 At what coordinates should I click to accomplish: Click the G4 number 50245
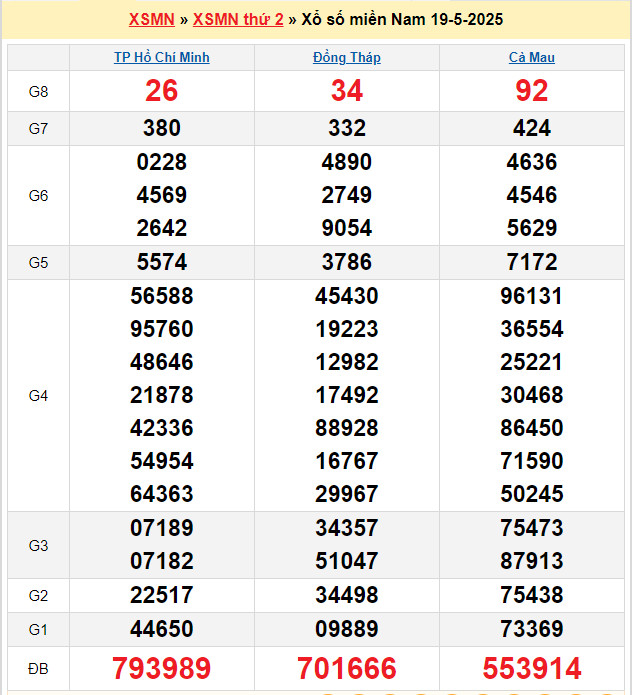click(532, 494)
